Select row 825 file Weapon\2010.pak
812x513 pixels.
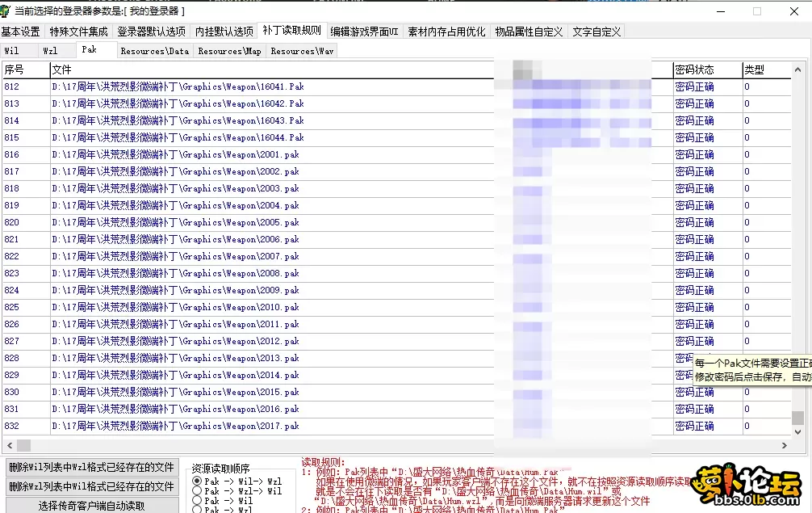tap(175, 307)
